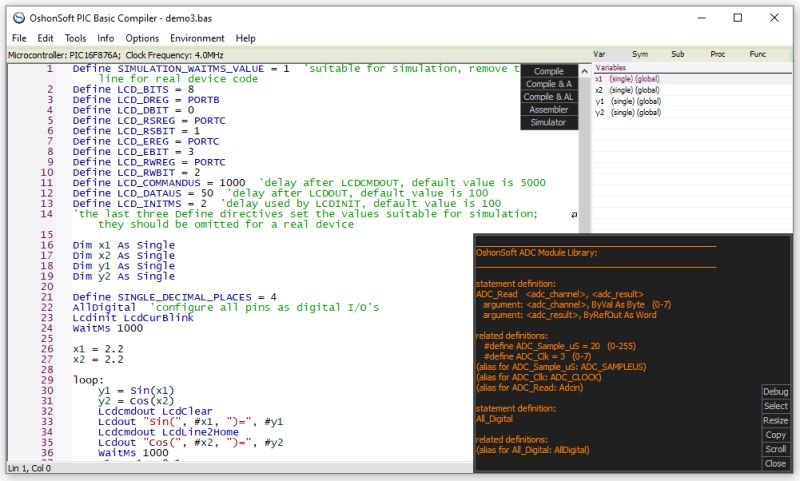Open the Help menu
This screenshot has width=800, height=481.
[x=245, y=38]
